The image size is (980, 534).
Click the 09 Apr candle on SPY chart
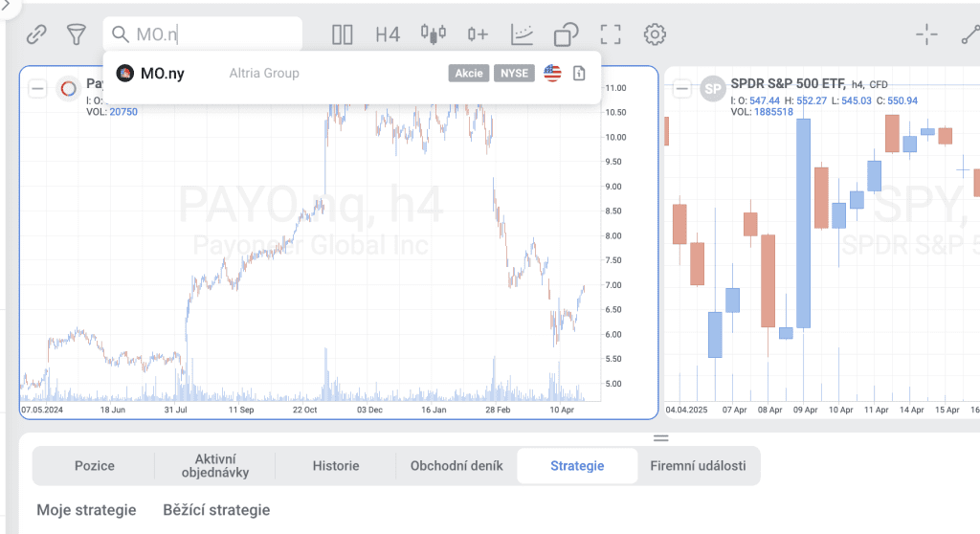pyautogui.click(x=803, y=223)
